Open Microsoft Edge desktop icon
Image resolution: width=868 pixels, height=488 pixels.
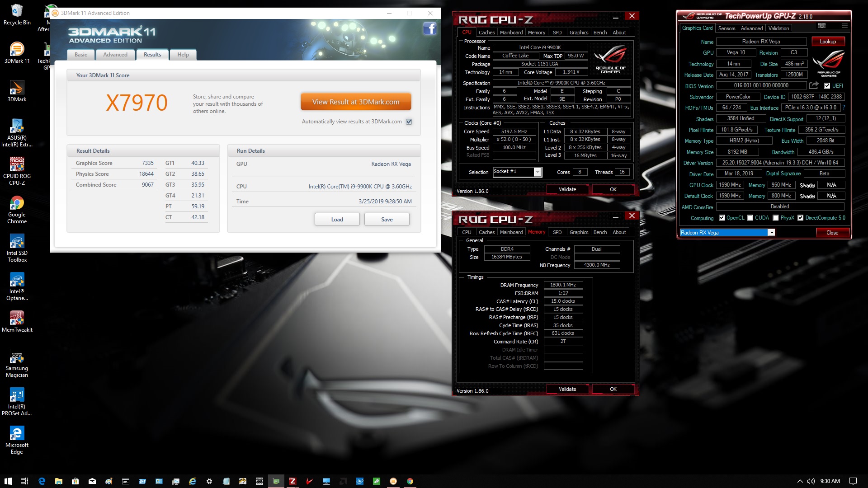pyautogui.click(x=17, y=440)
